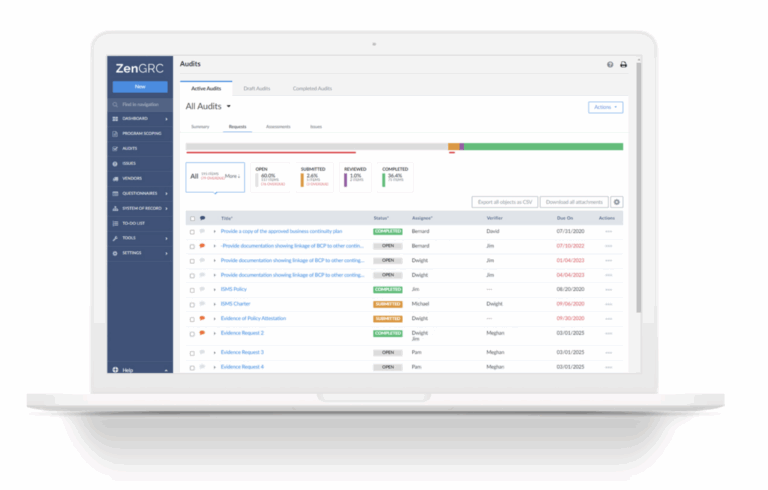Click Export all objects as CSV button

pos(503,202)
